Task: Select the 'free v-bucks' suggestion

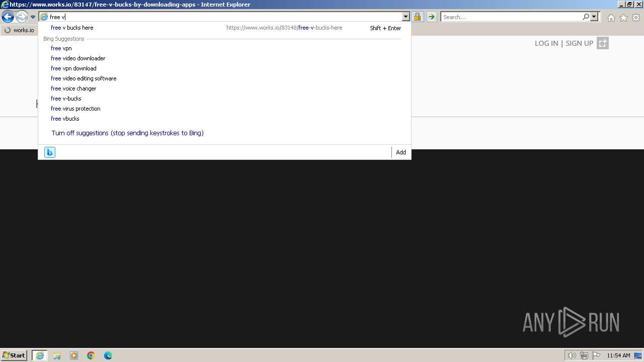Action: click(x=66, y=99)
